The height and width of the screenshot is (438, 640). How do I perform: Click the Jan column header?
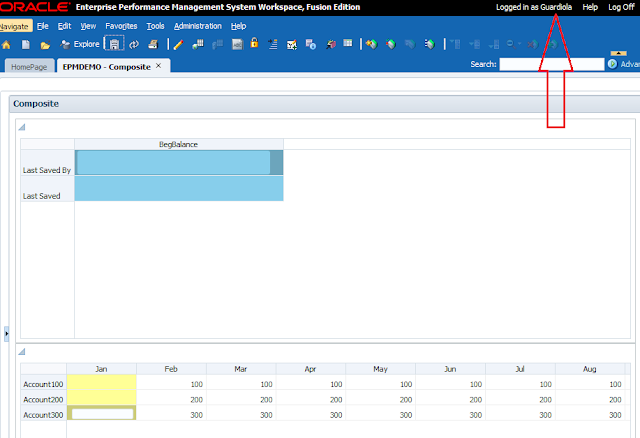(101, 369)
